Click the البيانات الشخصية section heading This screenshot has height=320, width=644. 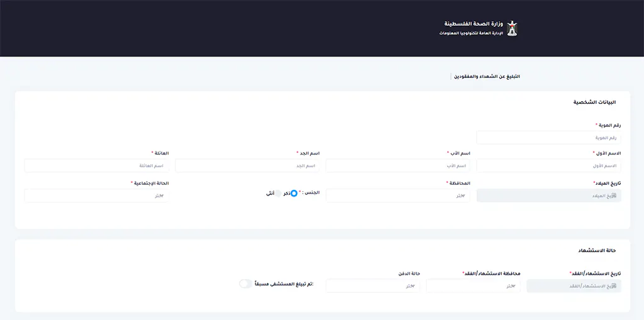[x=595, y=102]
